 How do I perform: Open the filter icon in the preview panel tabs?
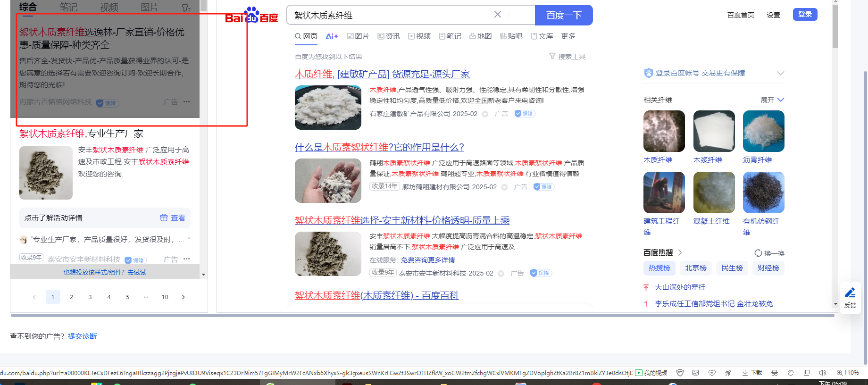tap(186, 8)
